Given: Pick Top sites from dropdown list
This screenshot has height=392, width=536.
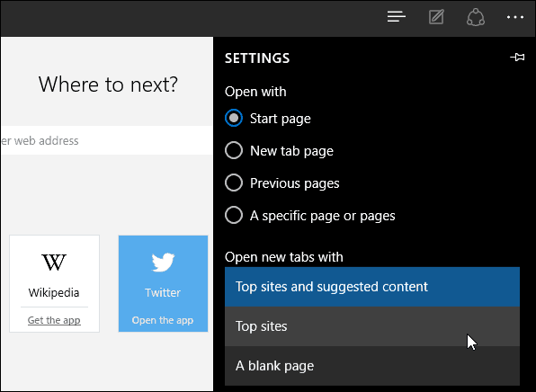Looking at the screenshot, I should (x=372, y=326).
